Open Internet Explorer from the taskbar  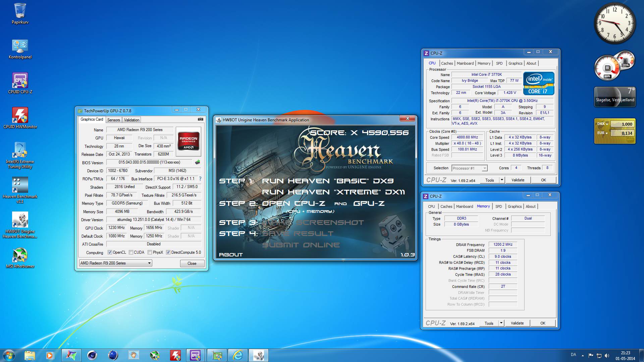pyautogui.click(x=238, y=355)
